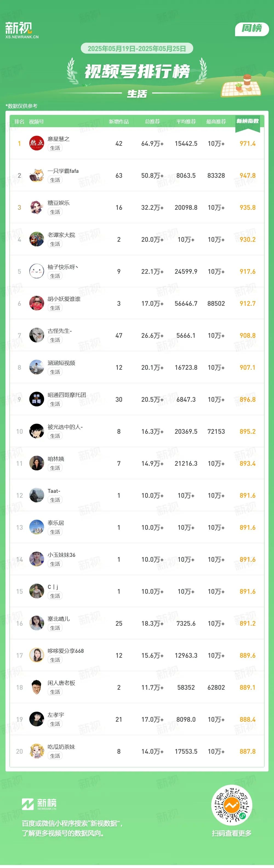Viewport: 274px width, 868px height.
Task: Click the 柚子快乐呀 smiley face avatar
Action: click(36, 271)
